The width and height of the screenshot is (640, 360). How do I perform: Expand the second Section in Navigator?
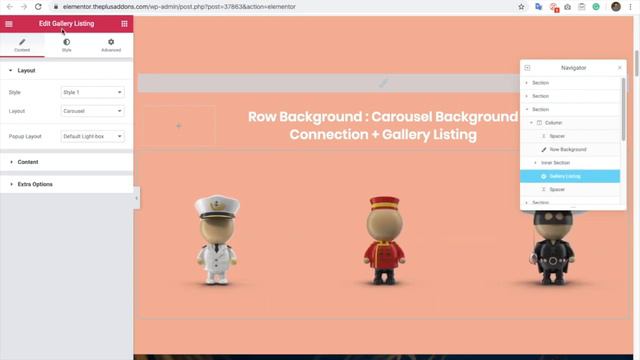(527, 96)
